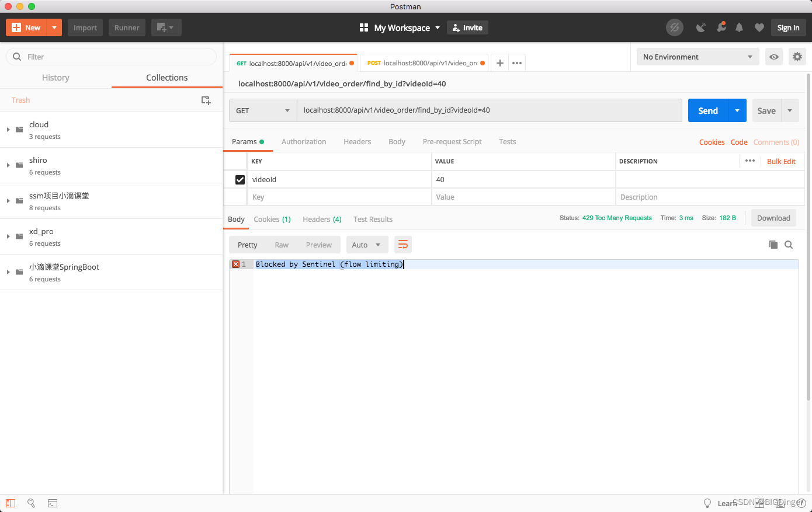Copy response with the copy icon
Image resolution: width=812 pixels, height=512 pixels.
click(x=773, y=245)
